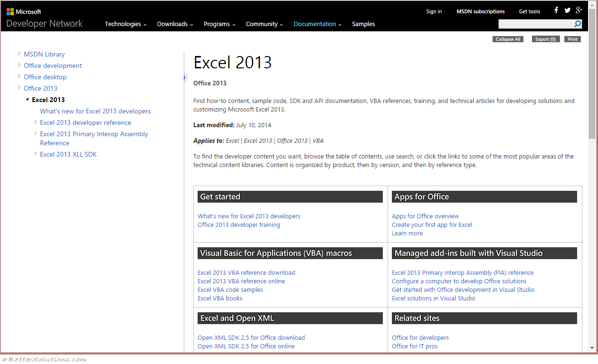
Task: Open the Google Plus icon
Action: 579,10
